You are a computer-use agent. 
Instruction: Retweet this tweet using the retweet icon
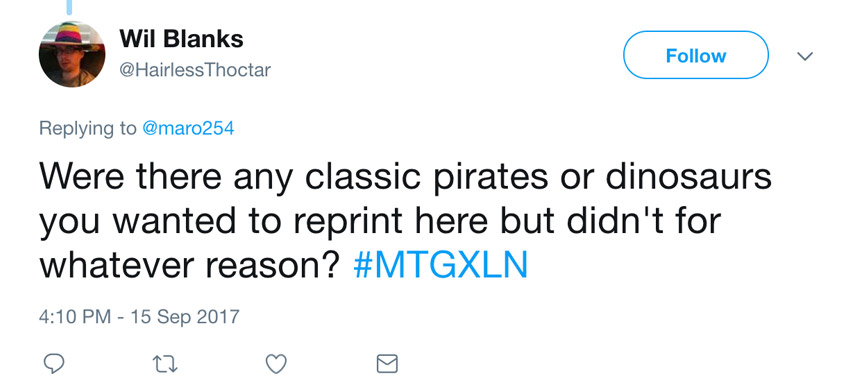[x=164, y=364]
